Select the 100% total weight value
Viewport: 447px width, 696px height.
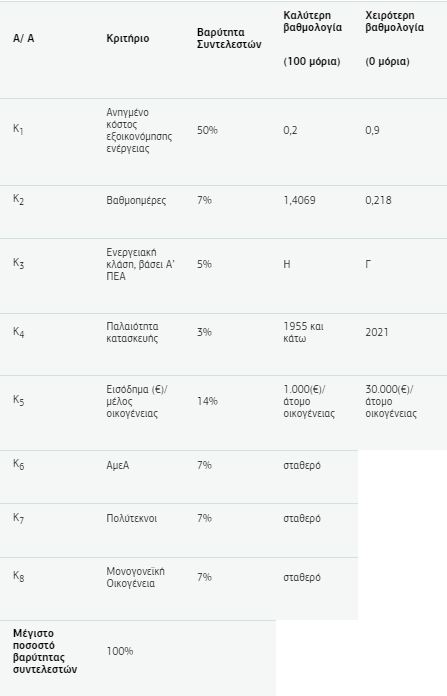pyautogui.click(x=119, y=651)
